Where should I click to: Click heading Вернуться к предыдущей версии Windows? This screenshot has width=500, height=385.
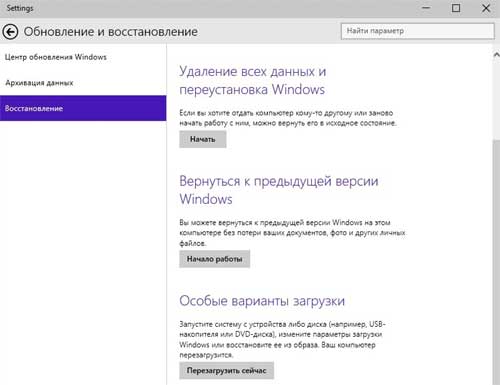pos(279,190)
